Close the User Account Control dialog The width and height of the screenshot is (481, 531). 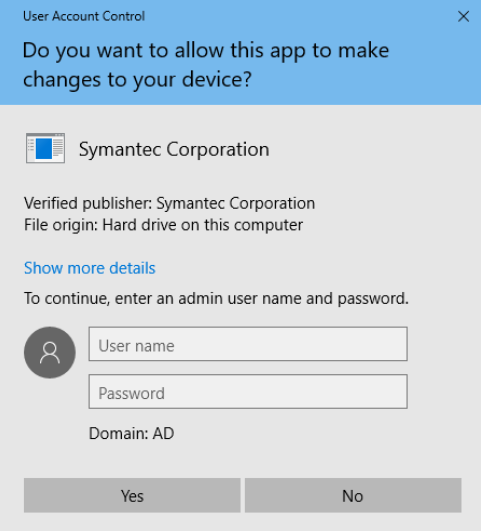[463, 16]
